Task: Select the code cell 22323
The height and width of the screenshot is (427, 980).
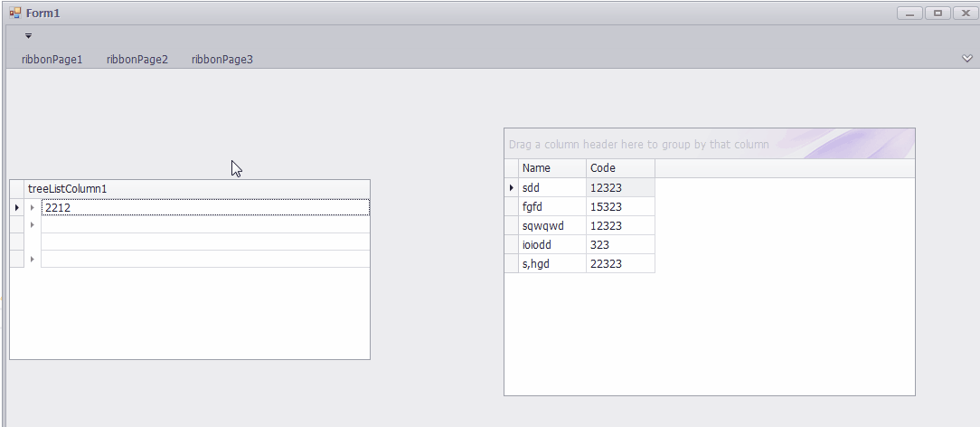Action: (619, 263)
